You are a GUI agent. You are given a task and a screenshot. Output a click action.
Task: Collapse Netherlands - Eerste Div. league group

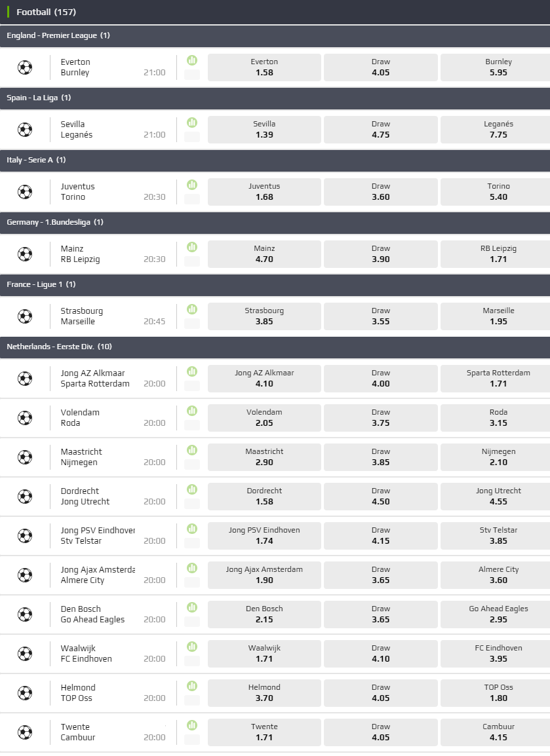click(59, 347)
